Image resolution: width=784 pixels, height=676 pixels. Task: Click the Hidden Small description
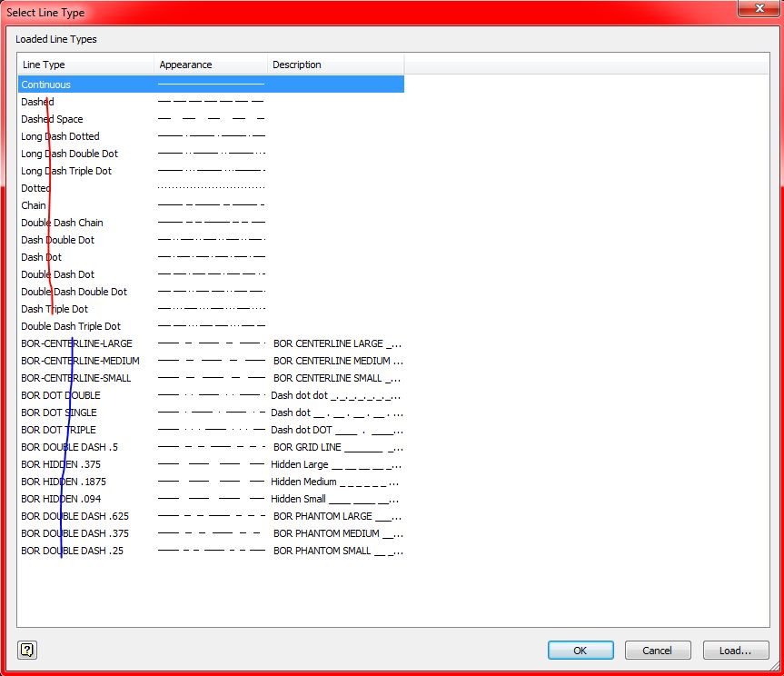tap(335, 499)
